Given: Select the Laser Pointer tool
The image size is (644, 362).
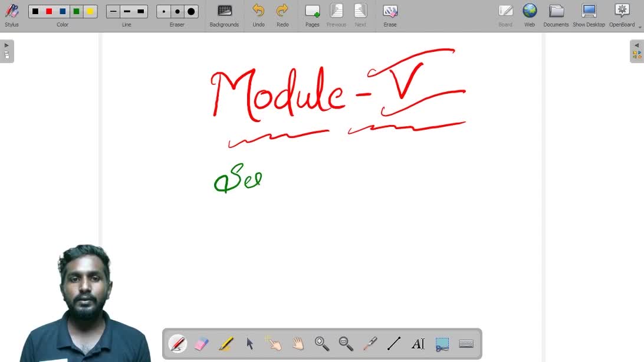Looking at the screenshot, I should [x=370, y=344].
